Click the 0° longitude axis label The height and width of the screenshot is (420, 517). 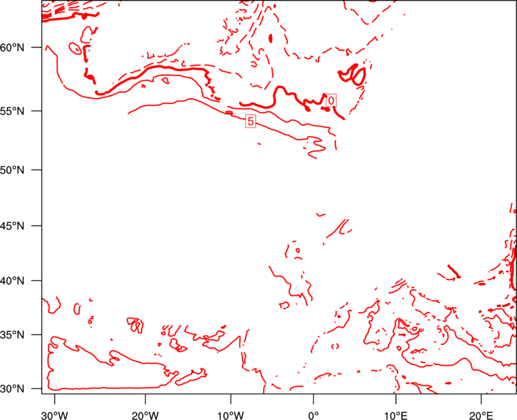[313, 415]
